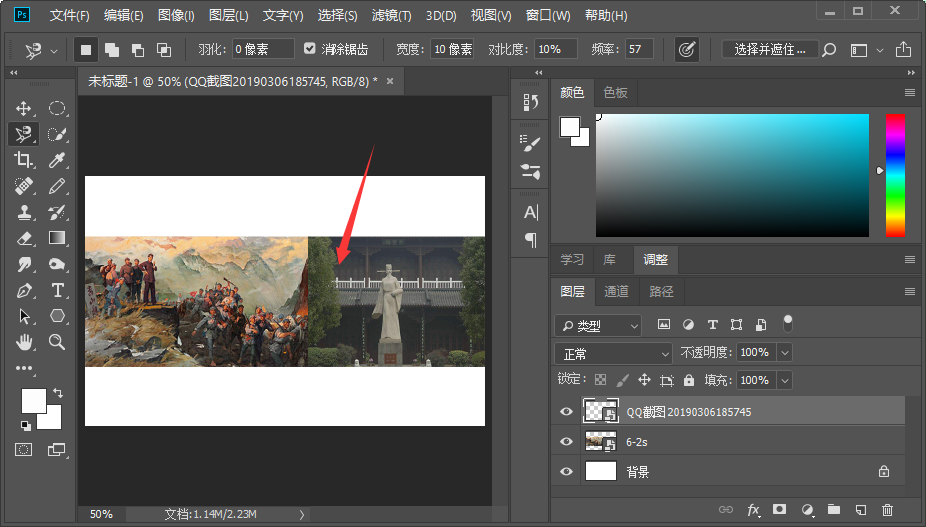Choose Subtract from selection mode
926x527 pixels.
pos(138,50)
